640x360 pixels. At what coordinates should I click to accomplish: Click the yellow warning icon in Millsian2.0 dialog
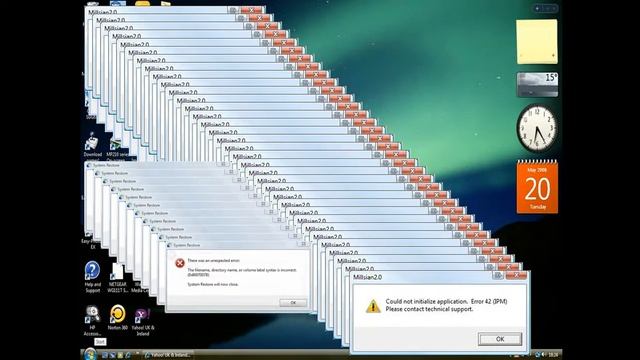point(373,306)
